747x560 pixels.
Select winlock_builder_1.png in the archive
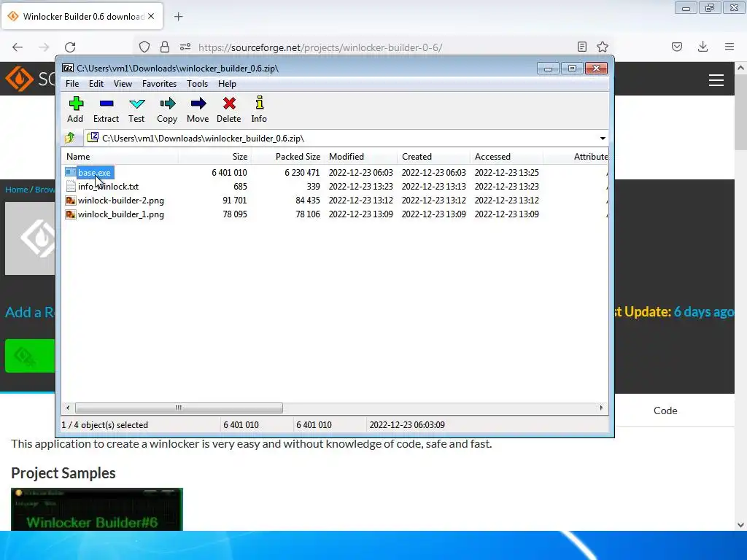tap(121, 214)
